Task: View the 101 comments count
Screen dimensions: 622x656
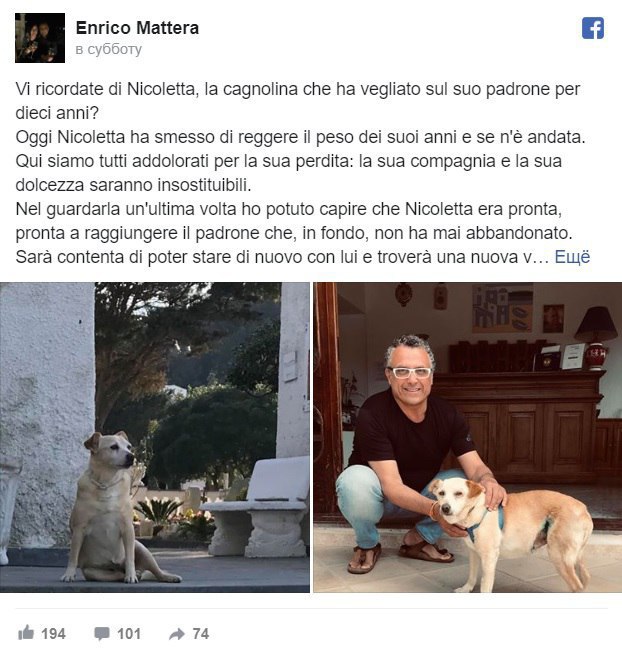Action: pyautogui.click(x=129, y=634)
